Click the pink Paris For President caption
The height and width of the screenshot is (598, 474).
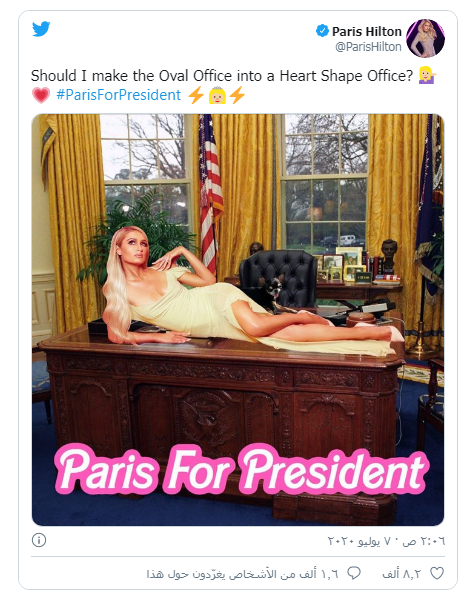click(x=242, y=469)
